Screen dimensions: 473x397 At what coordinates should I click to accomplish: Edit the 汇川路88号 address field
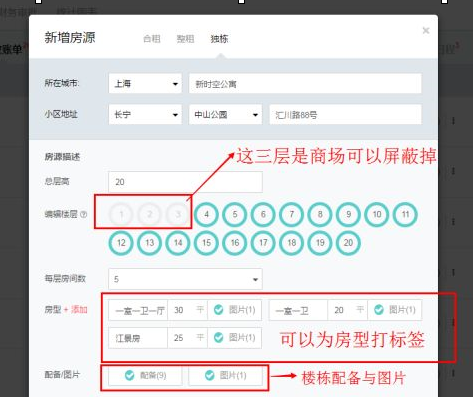345,114
